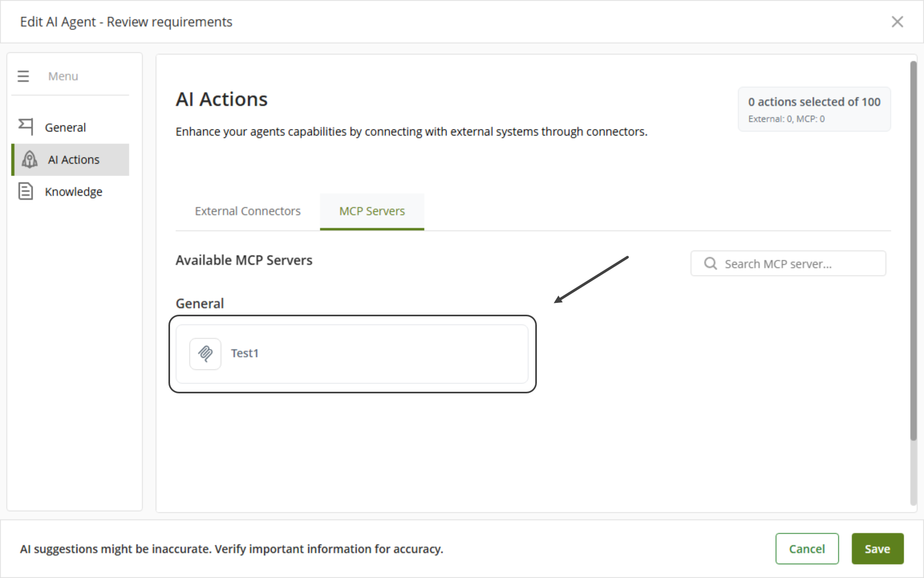Image resolution: width=924 pixels, height=578 pixels.
Task: Click the Knowledge document icon
Action: [x=26, y=191]
